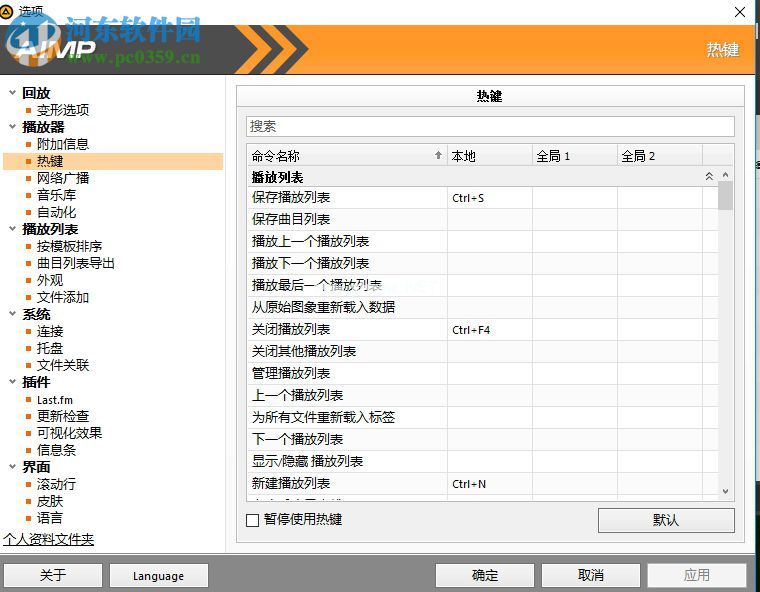Click the 应用 button
The image size is (760, 592).
pos(697,576)
